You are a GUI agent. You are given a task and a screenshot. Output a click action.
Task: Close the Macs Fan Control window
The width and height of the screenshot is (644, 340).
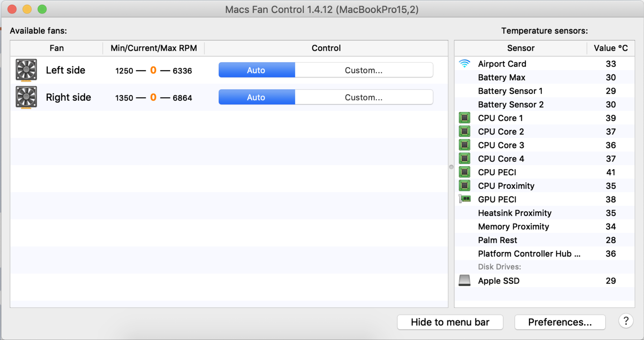click(x=12, y=9)
